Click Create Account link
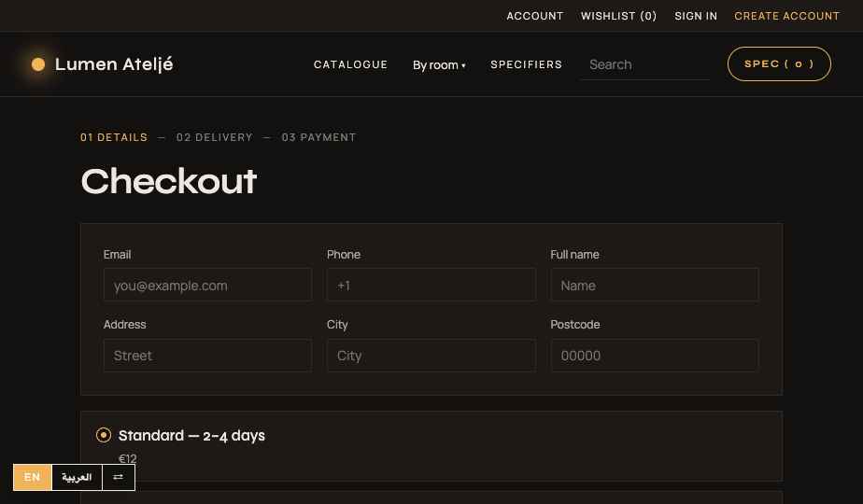This screenshot has height=504, width=863. (786, 16)
